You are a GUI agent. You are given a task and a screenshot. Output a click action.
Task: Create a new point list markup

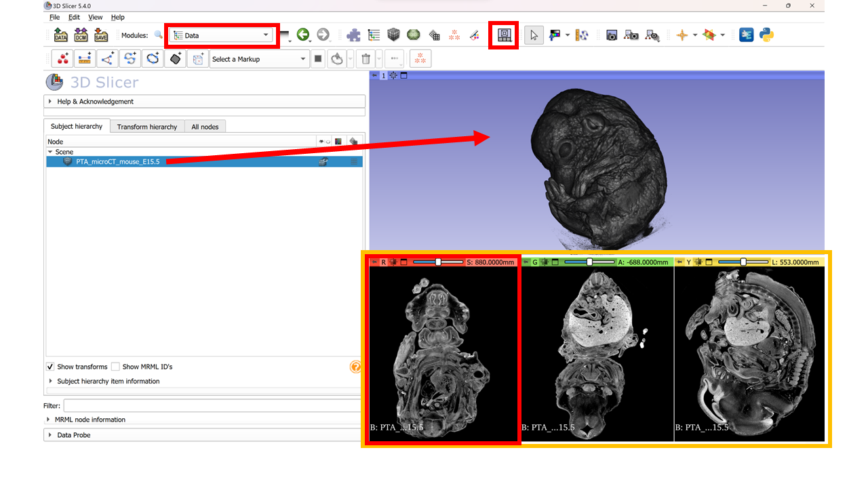point(63,59)
